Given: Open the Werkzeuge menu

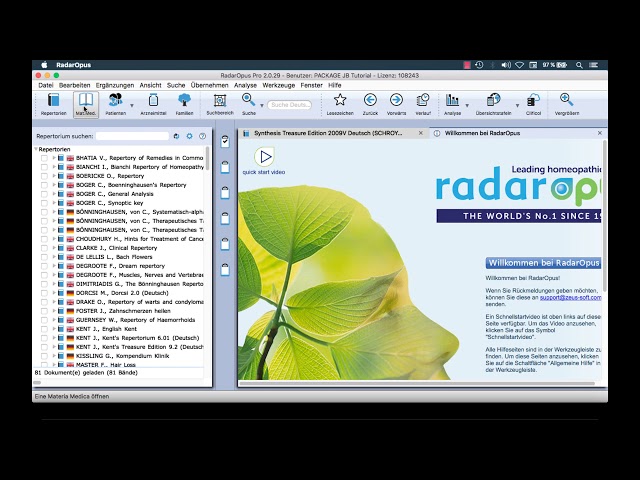Looking at the screenshot, I should click(278, 85).
